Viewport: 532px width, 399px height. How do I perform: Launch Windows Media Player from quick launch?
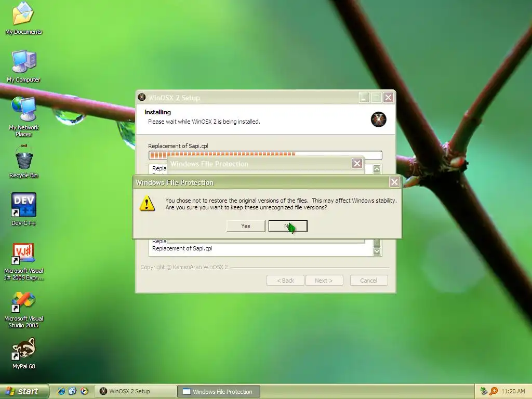pos(84,391)
